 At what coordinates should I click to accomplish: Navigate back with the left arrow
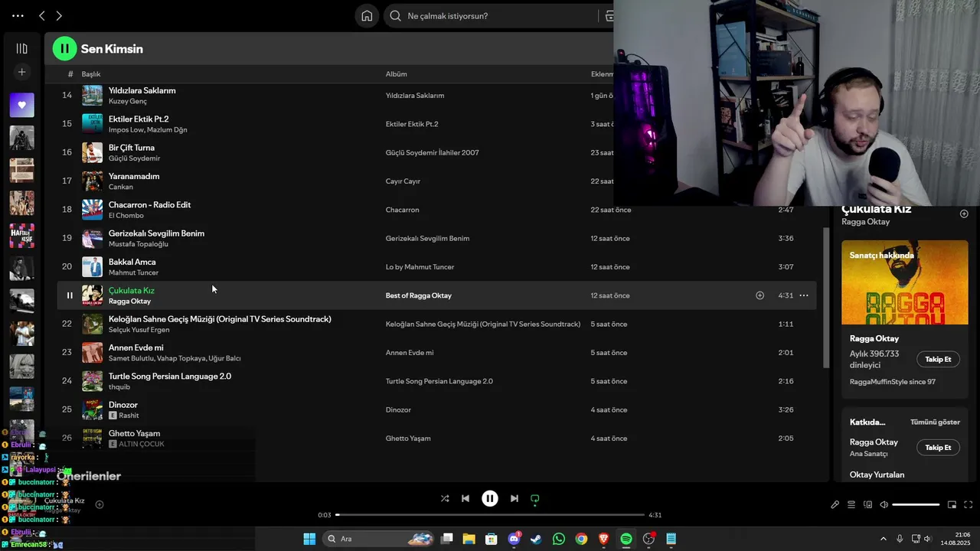(42, 16)
